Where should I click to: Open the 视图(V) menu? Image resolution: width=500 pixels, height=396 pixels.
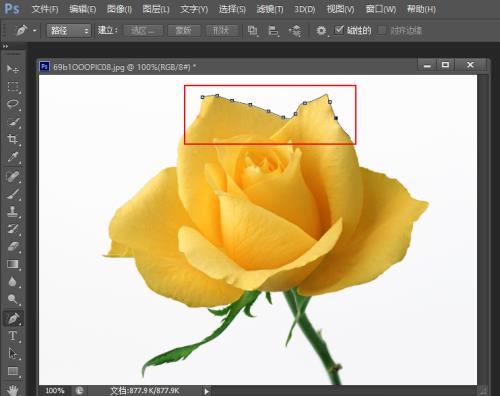[x=340, y=9]
